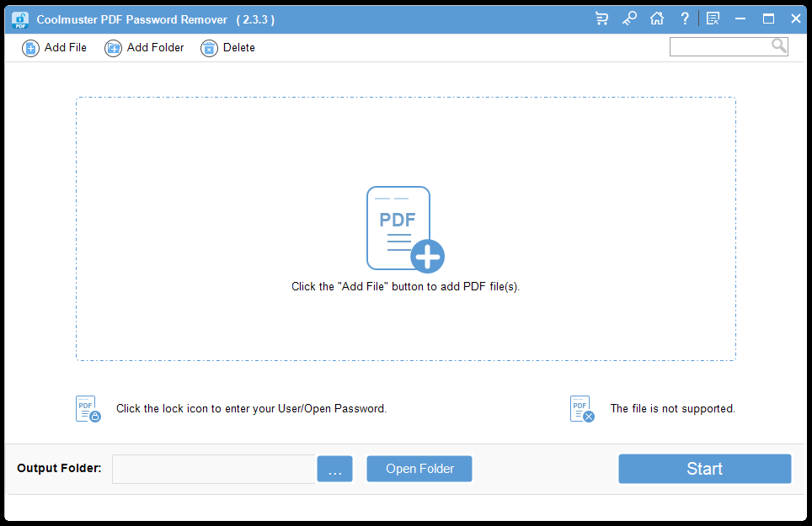
Task: Browse for output folder with the ... button
Action: click(334, 469)
